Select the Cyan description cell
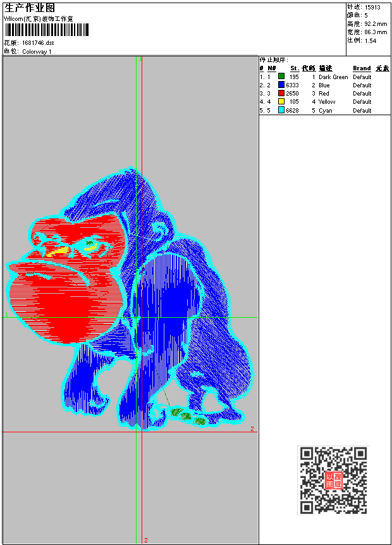This screenshot has height=545, width=392. pyautogui.click(x=326, y=111)
